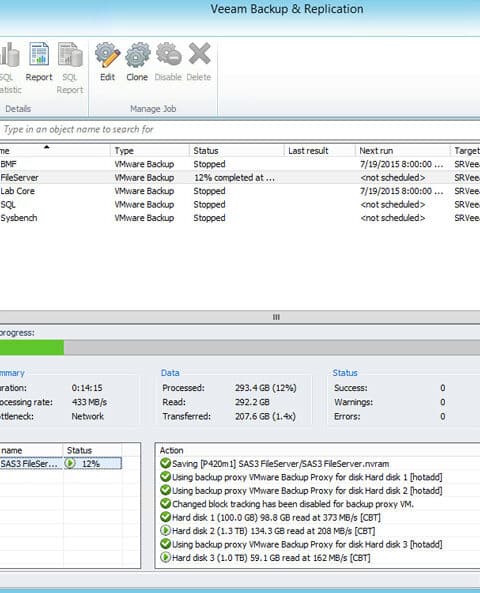Click the Data section heading
Image resolution: width=480 pixels, height=593 pixels.
pos(170,373)
